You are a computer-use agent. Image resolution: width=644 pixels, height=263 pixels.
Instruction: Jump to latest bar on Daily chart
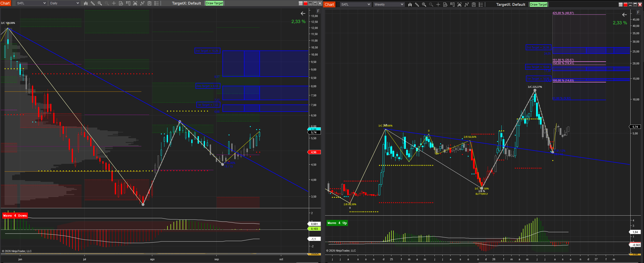pos(303,13)
